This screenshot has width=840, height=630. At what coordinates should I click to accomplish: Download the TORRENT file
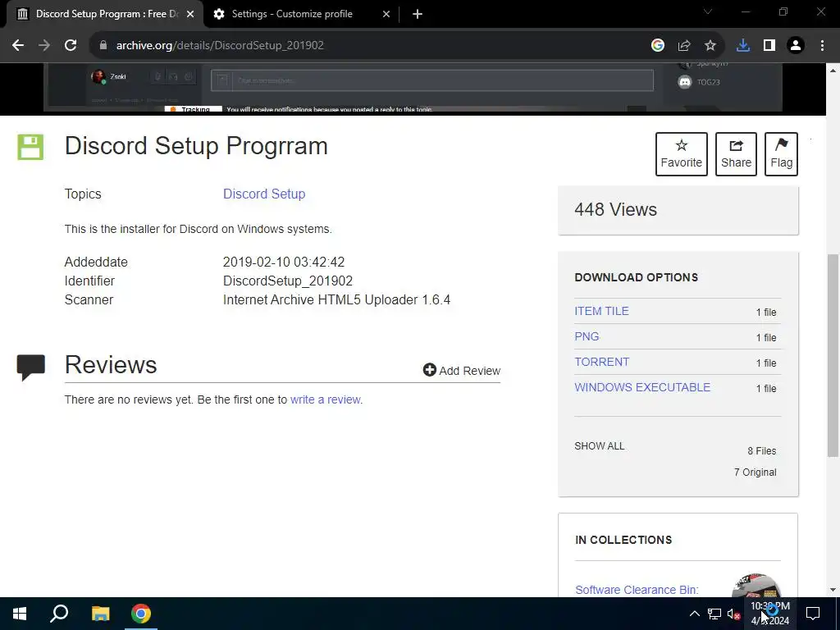(x=601, y=362)
